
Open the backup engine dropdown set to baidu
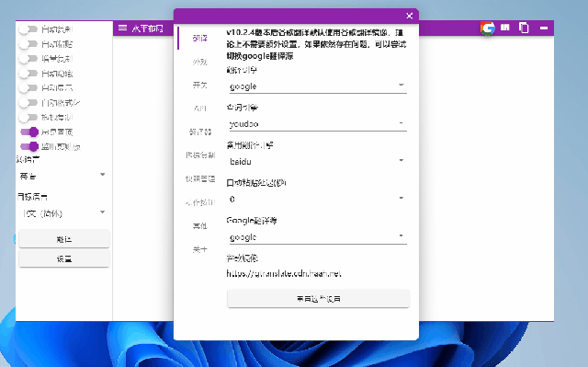[x=317, y=161]
